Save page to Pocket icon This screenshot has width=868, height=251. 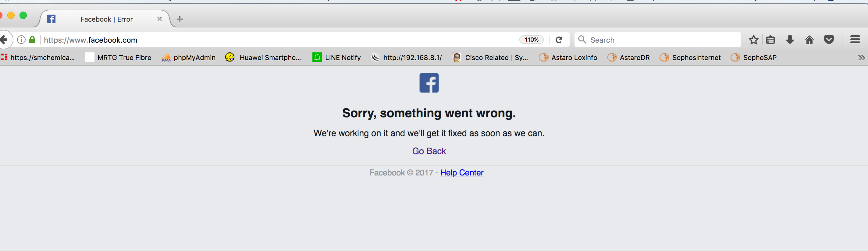click(829, 40)
